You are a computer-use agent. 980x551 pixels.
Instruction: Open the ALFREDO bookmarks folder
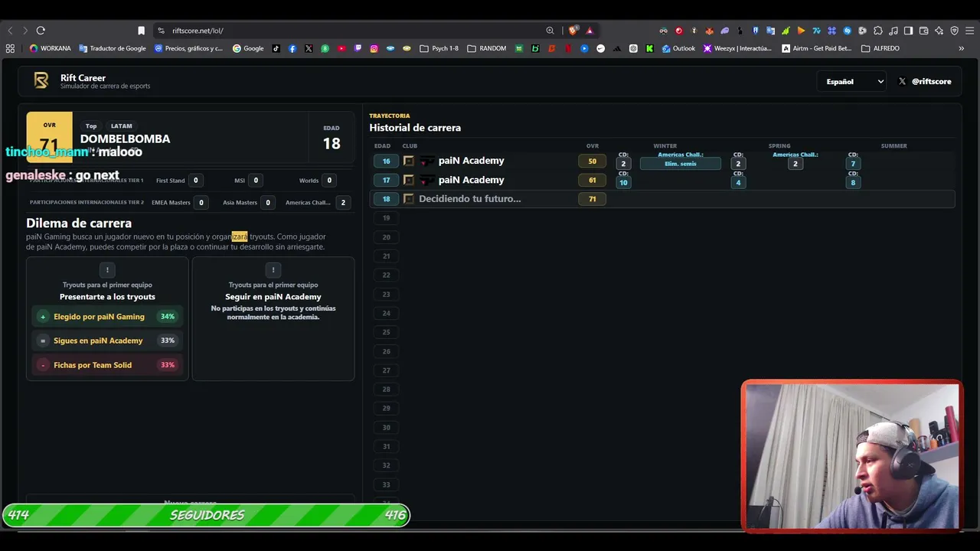880,48
